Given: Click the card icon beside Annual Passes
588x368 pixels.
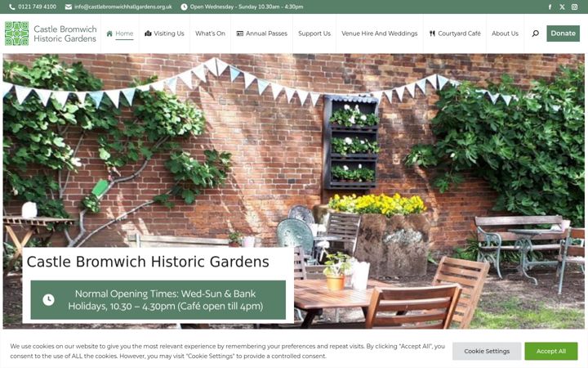Looking at the screenshot, I should 240,34.
